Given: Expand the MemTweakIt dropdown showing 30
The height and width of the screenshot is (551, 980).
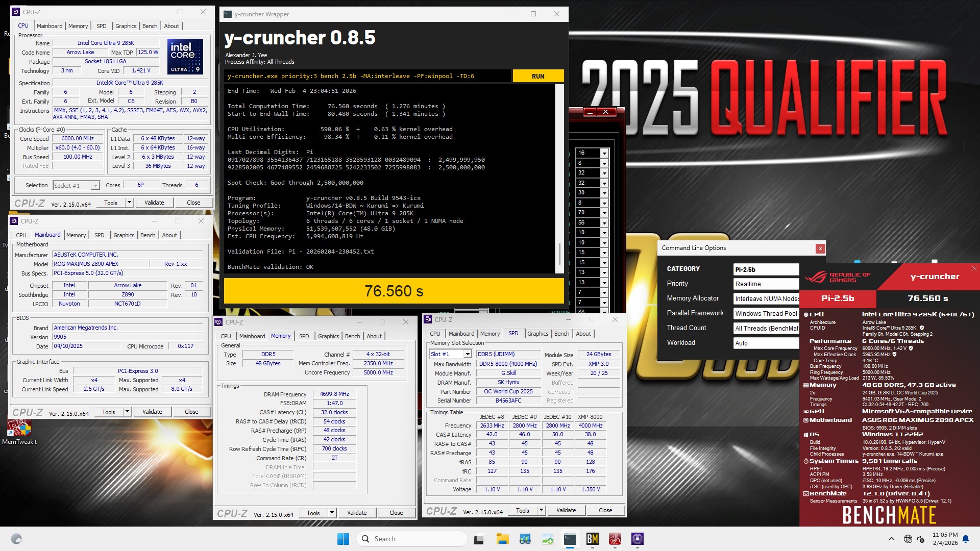Looking at the screenshot, I should [604, 193].
